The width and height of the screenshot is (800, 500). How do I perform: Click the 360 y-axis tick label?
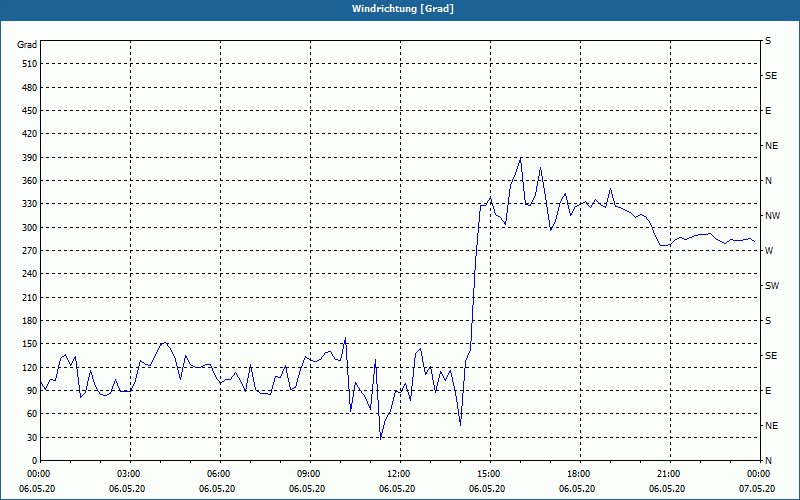[x=30, y=181]
